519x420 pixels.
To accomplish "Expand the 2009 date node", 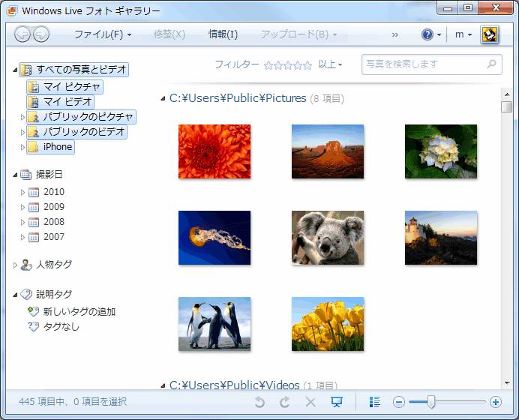I will 22,208.
